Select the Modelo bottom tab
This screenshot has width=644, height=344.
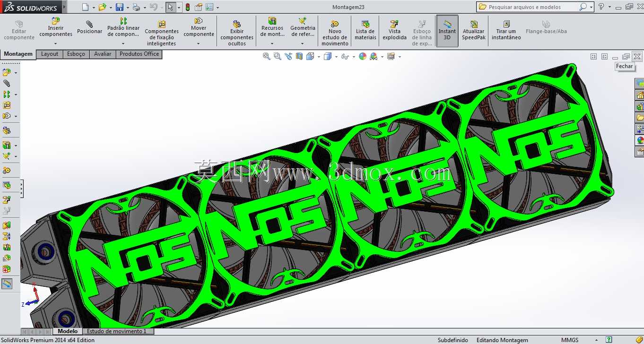68,331
